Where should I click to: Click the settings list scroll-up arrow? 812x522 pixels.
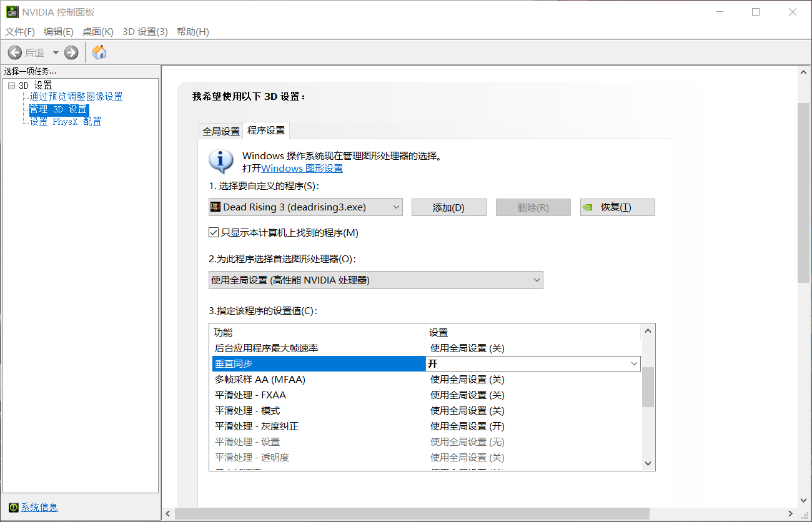[648, 331]
